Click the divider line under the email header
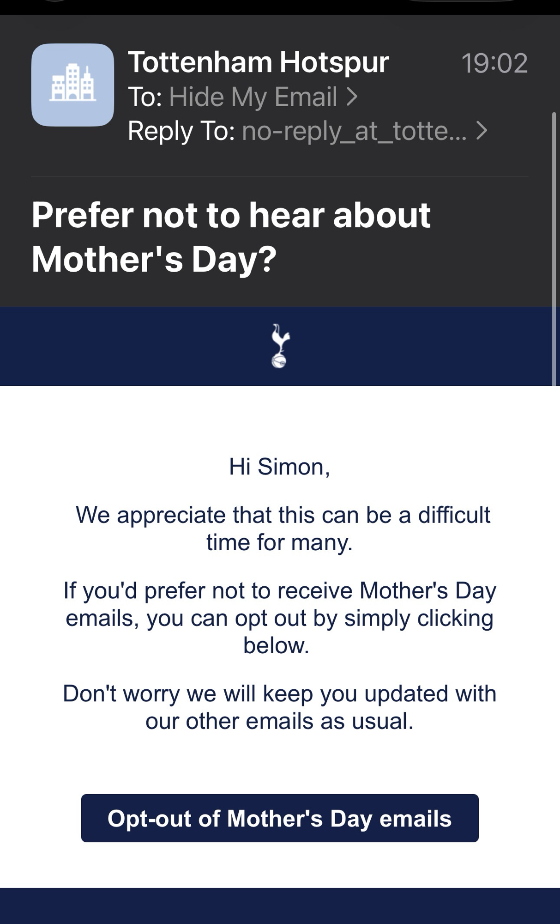560x924 pixels. [280, 176]
